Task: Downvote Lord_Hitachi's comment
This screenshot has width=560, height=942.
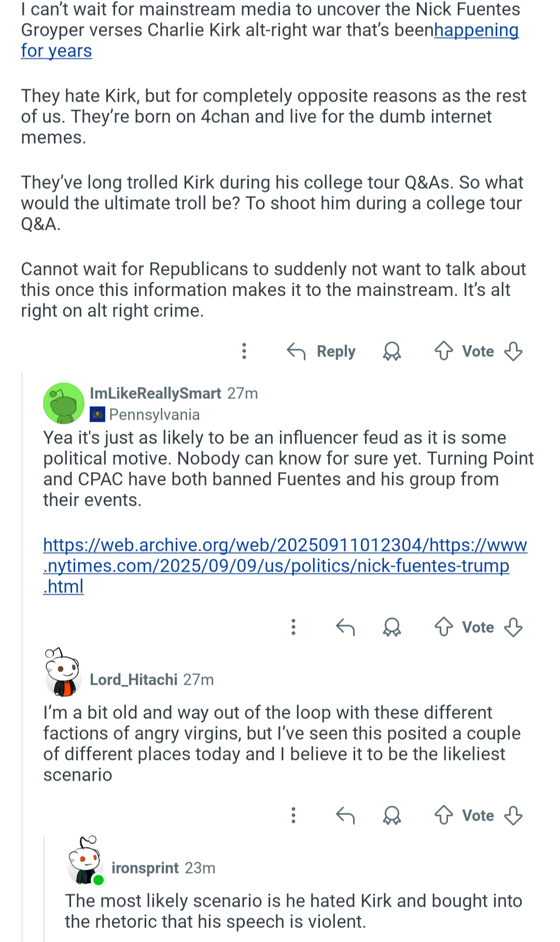Action: coord(513,815)
